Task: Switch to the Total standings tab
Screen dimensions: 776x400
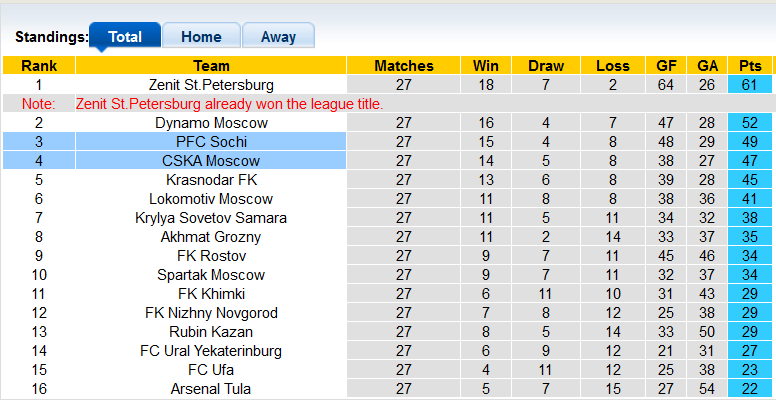Action: 125,37
